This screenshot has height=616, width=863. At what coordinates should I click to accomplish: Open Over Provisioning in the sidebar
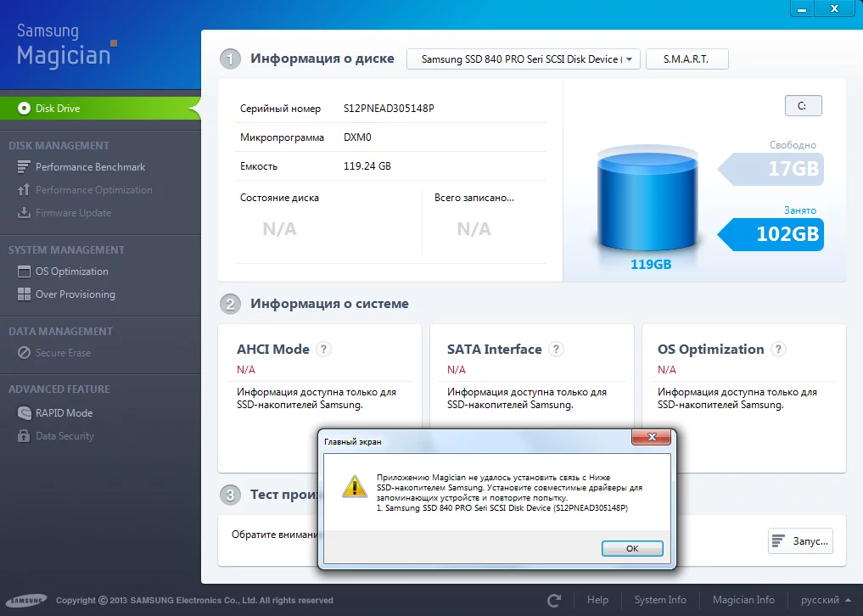click(76, 294)
